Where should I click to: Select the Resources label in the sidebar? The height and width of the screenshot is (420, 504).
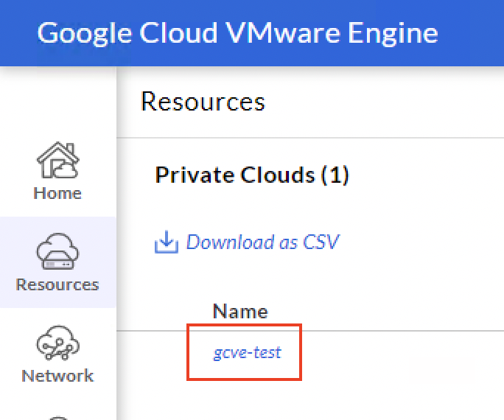click(x=57, y=284)
